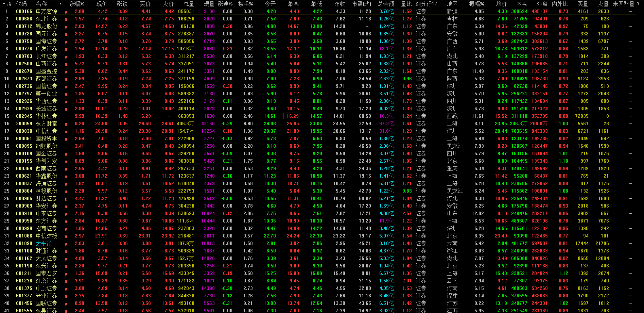Select stock name 海通证券
The height and width of the screenshot is (313, 644).
pyautogui.click(x=47, y=183)
